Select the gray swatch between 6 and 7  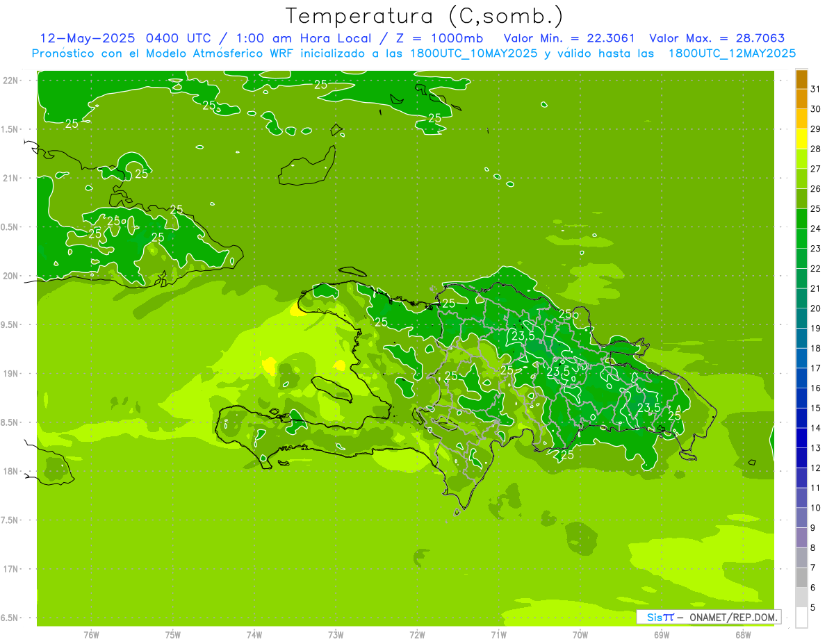[x=801, y=577]
